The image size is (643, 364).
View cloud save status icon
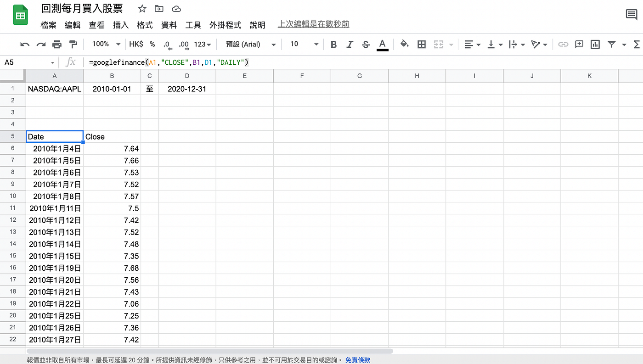point(176,9)
